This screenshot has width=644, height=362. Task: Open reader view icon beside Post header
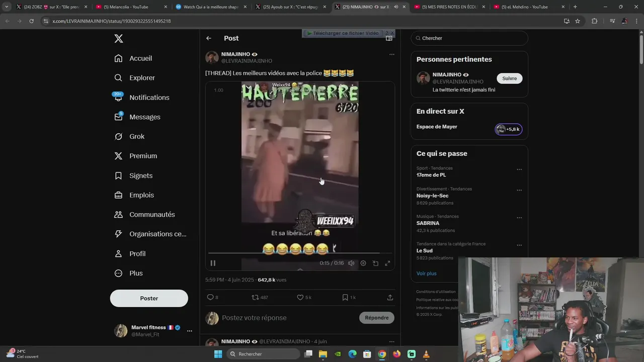click(389, 38)
